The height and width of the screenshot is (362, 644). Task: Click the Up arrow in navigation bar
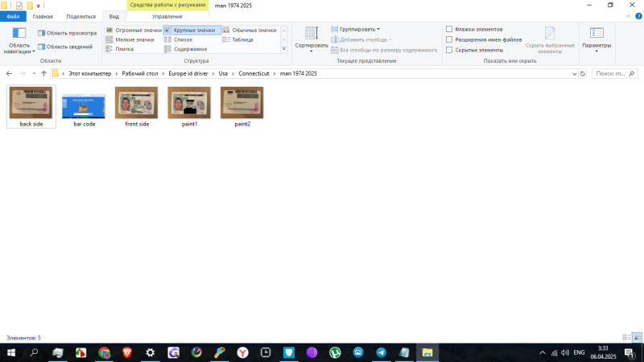[43, 73]
